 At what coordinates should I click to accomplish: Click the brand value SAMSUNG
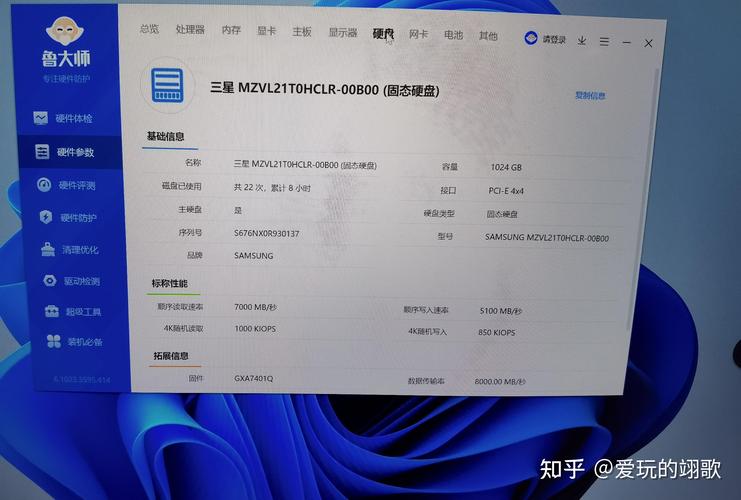(x=254, y=256)
